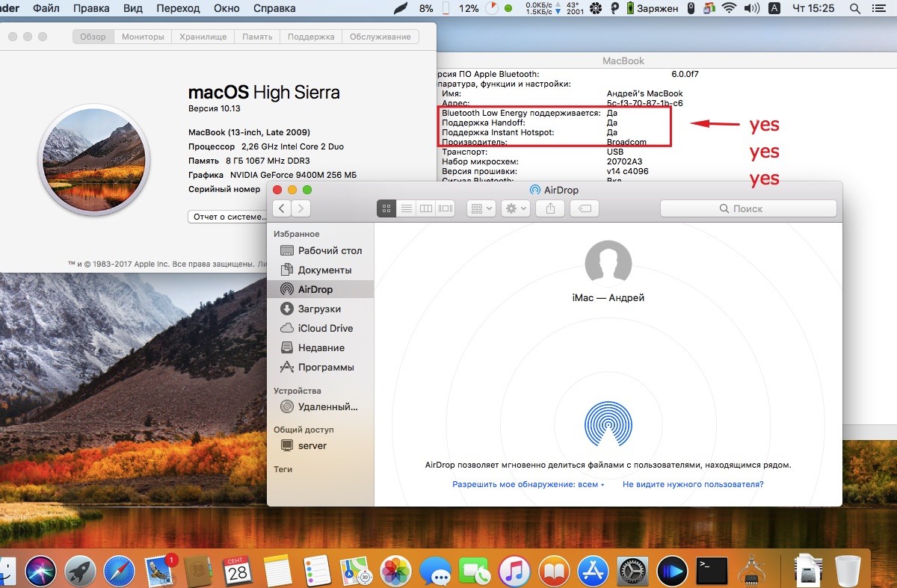Open Notes from the Dock
The height and width of the screenshot is (588, 897).
point(277,572)
